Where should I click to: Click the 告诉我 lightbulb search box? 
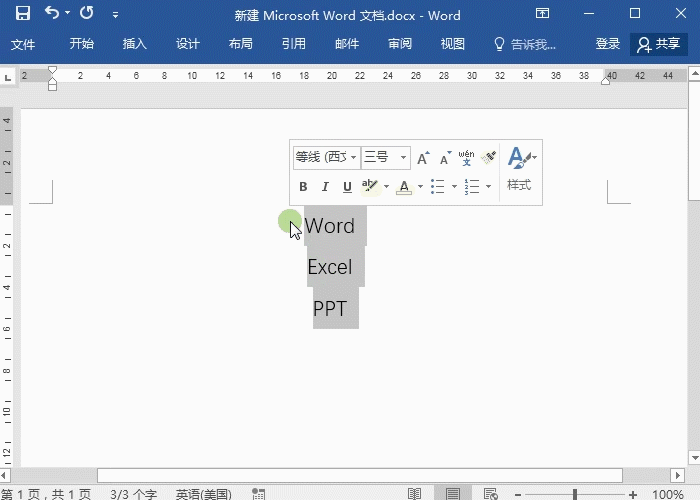[525, 44]
